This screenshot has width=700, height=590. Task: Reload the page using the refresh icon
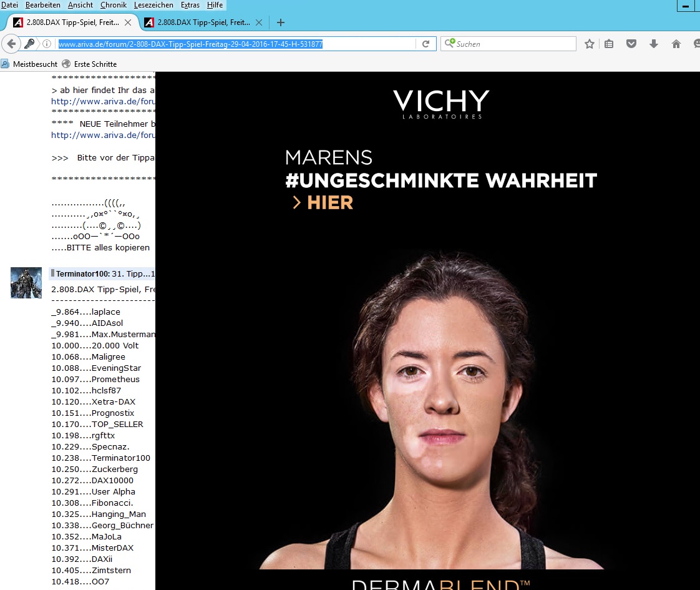pyautogui.click(x=426, y=44)
